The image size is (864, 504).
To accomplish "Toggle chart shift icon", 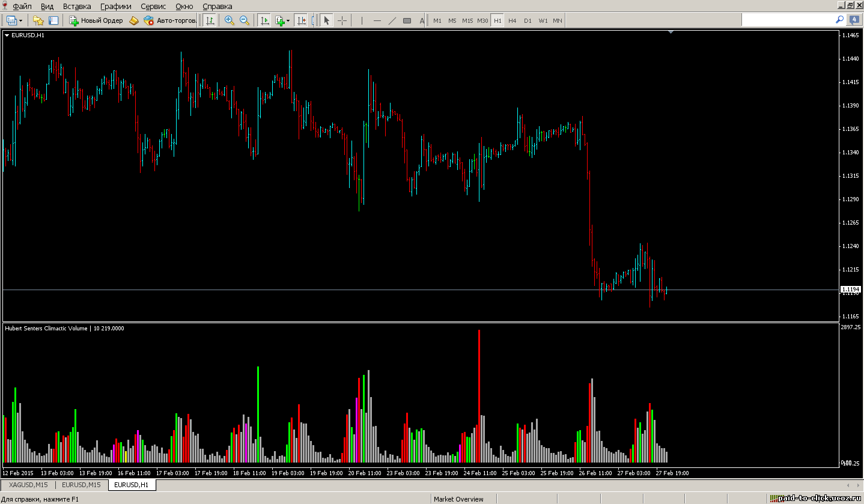I will coord(301,20).
